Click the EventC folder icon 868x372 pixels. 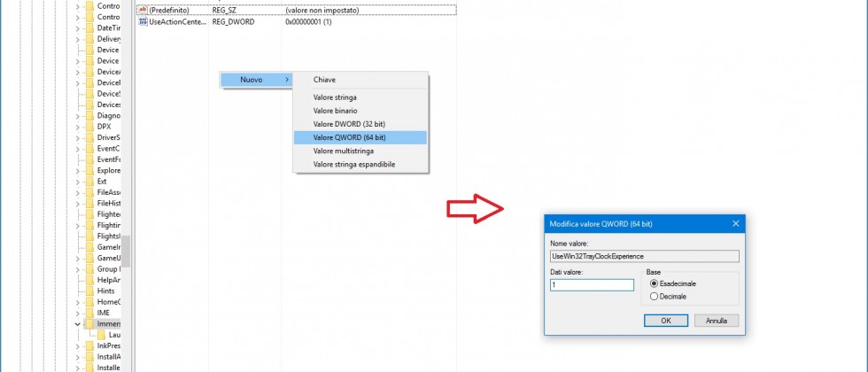coord(89,149)
